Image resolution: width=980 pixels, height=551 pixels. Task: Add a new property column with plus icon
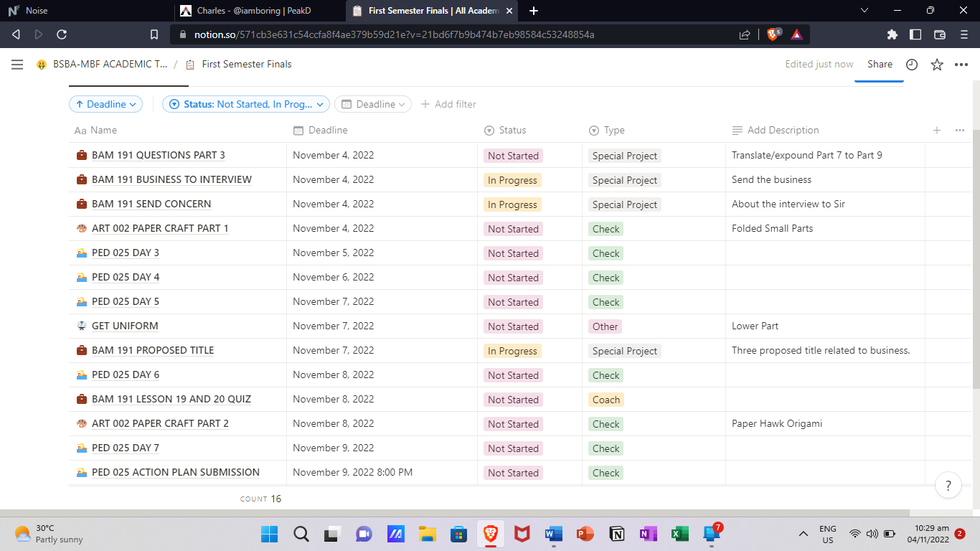937,131
